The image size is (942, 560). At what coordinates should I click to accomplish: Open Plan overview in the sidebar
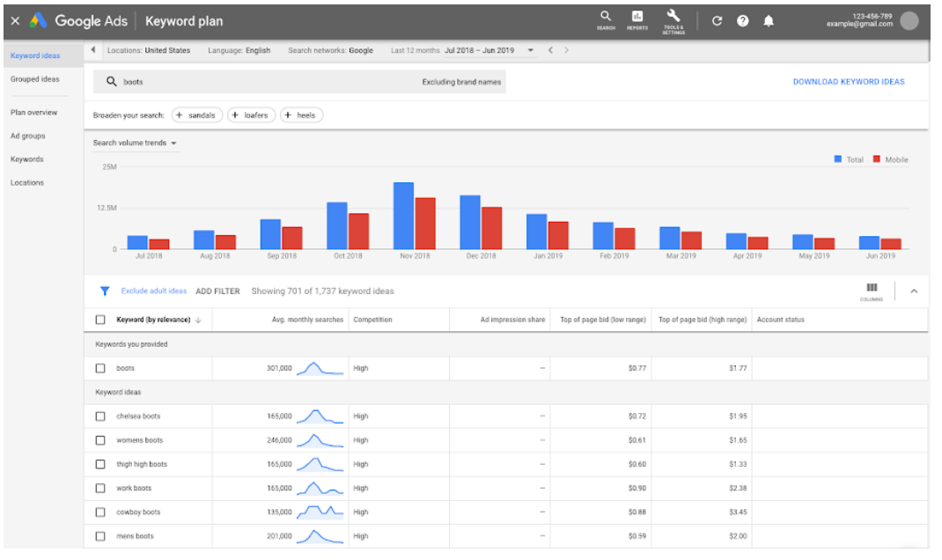coord(34,113)
